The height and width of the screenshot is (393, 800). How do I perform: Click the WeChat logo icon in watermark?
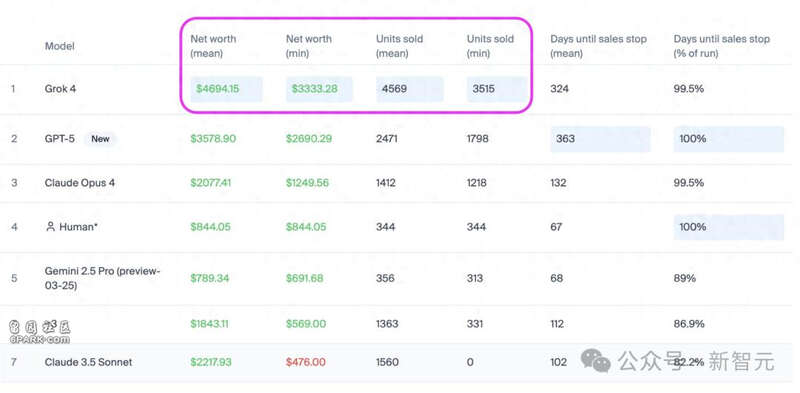tap(596, 360)
